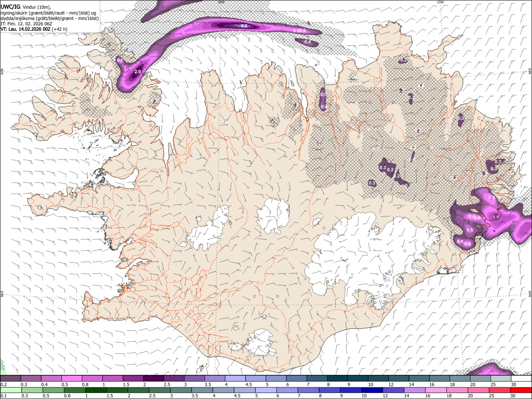This screenshot has width=532, height=399.
Task: Click the 0.9 precipitation value in the east
Action: coord(492,198)
